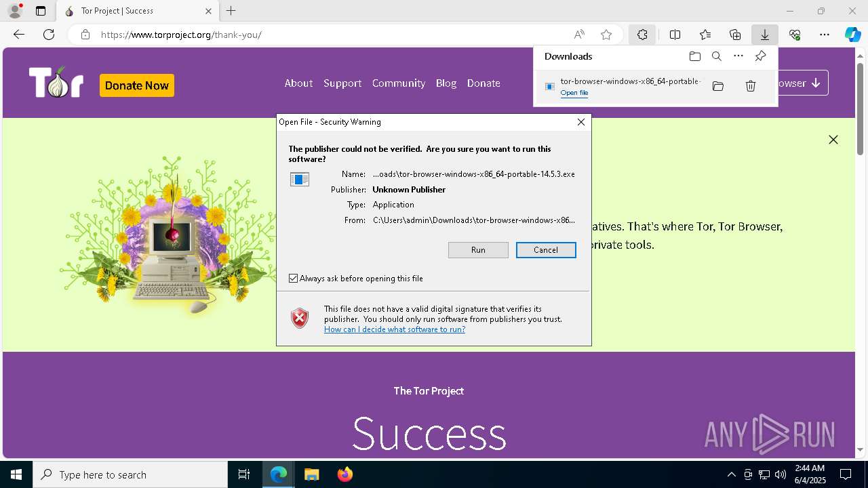Open the tab actions menu icon
The width and height of the screenshot is (868, 488).
click(41, 11)
